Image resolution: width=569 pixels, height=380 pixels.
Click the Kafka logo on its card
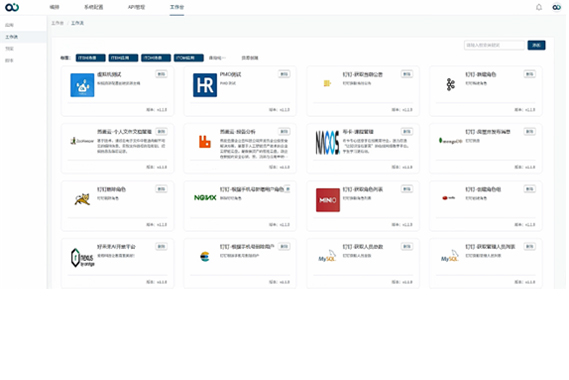[450, 85]
